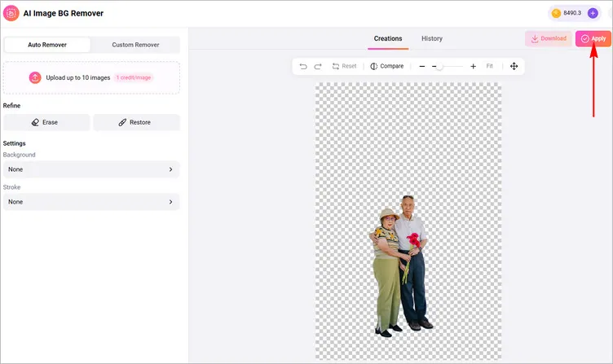Viewport: 613px width, 364px height.
Task: Click the couple cutout image on canvas
Action: pos(401,265)
